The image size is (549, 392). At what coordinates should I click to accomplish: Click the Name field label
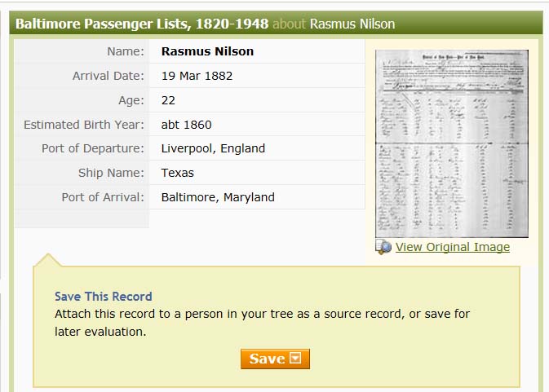coord(126,51)
